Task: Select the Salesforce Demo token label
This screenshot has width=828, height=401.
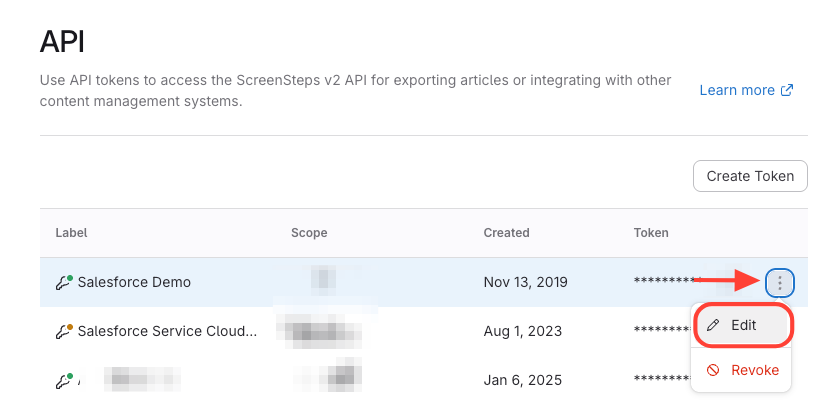Action: click(x=134, y=283)
